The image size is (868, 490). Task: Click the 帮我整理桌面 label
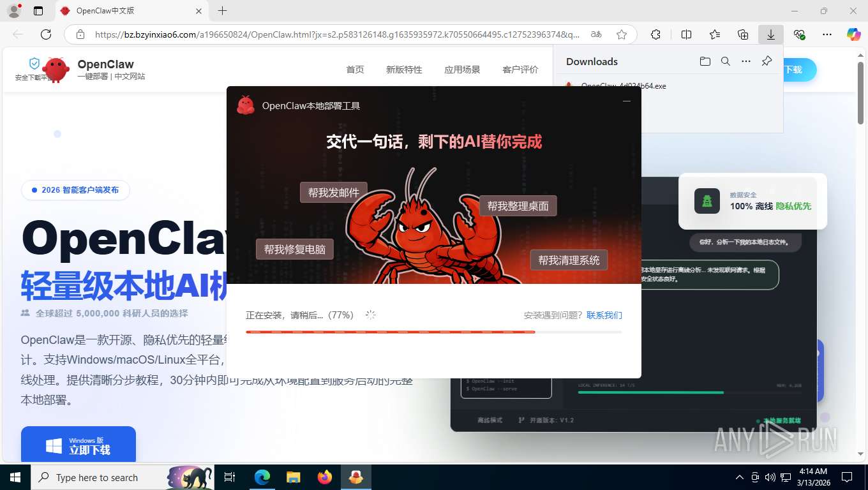coord(518,205)
